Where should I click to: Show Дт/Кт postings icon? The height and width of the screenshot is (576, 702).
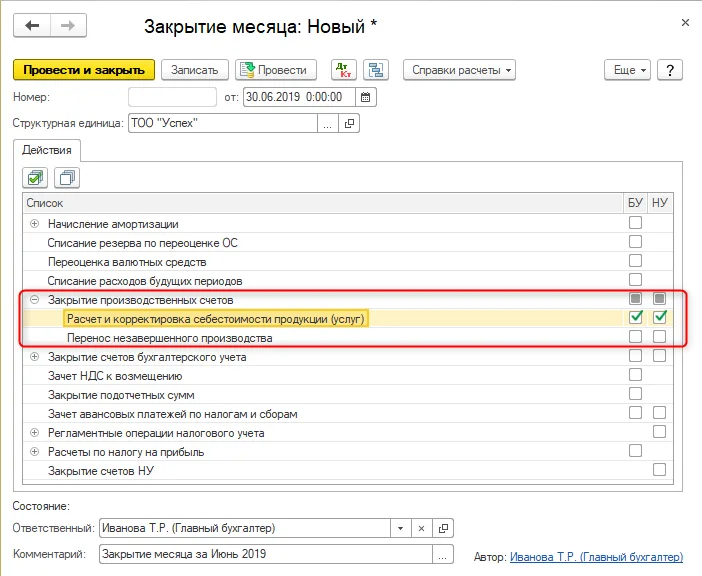343,70
